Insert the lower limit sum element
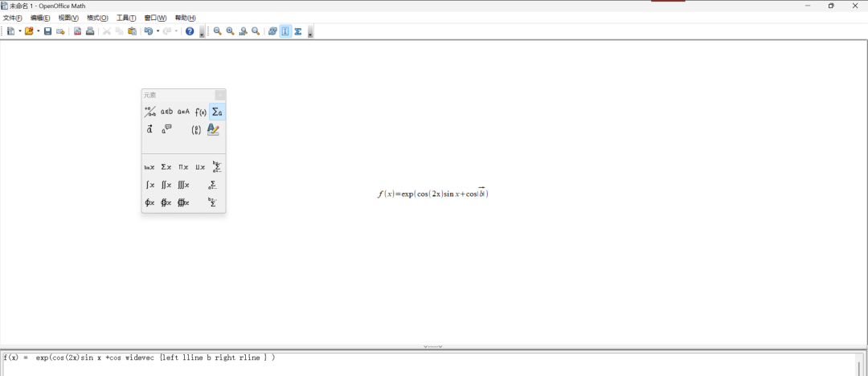Viewport: 868px width, 376px height. (x=213, y=185)
